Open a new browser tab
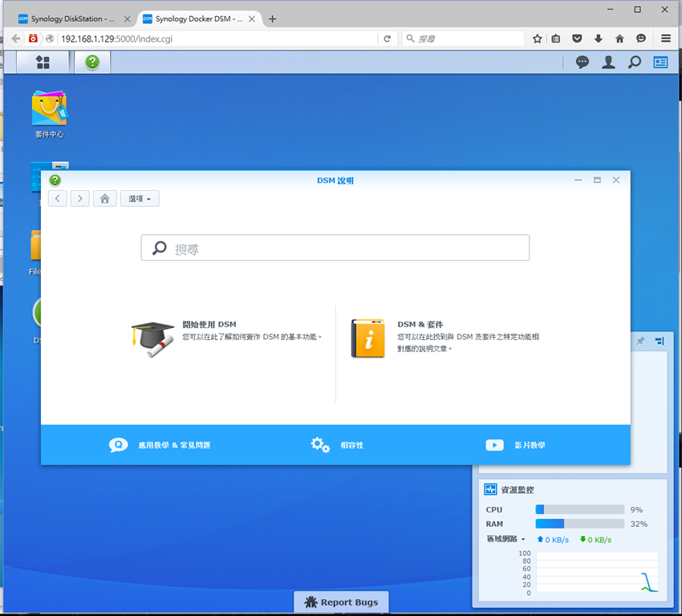682x616 pixels. [272, 18]
